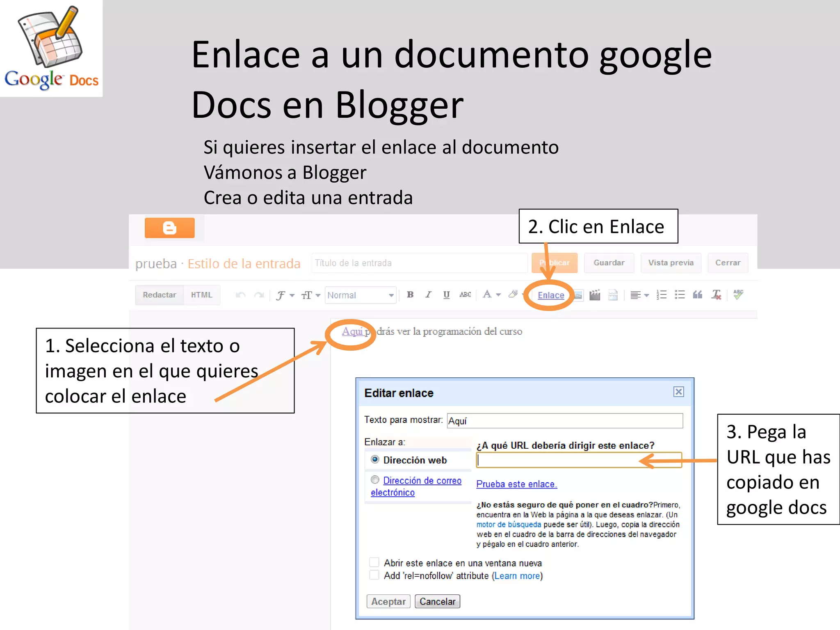Screen dimensions: 840x630
Task: Click the Título de la entrada field
Action: [x=420, y=263]
